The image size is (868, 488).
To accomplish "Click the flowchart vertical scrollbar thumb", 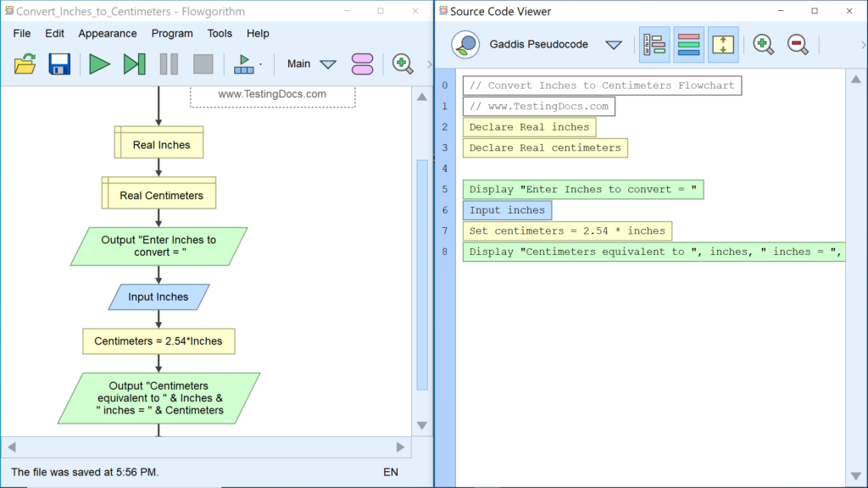I will coord(421,271).
